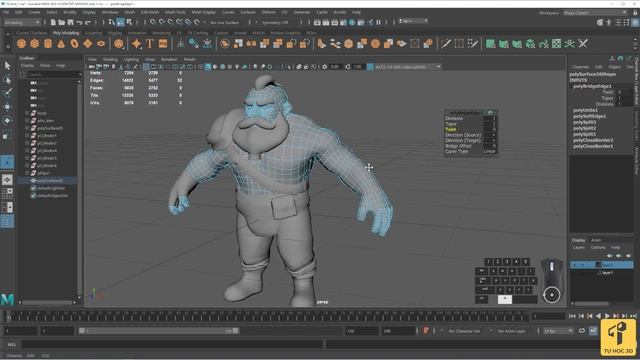Select the Lasso tool in toolbox
640x360 pixels.
pyautogui.click(x=7, y=80)
